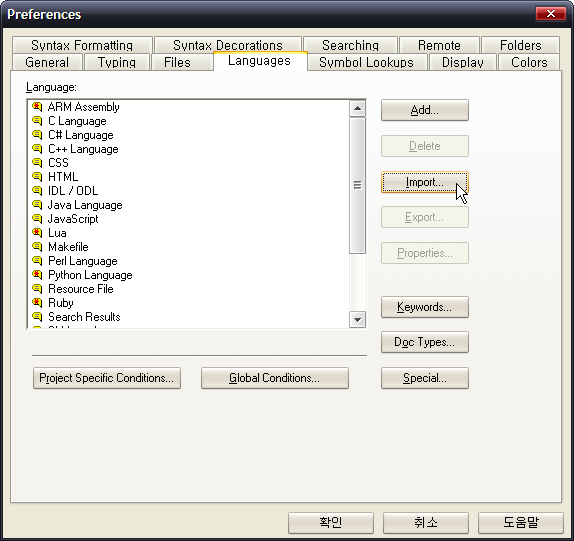Open the Keywords... dialog
574x541 pixels.
point(425,307)
